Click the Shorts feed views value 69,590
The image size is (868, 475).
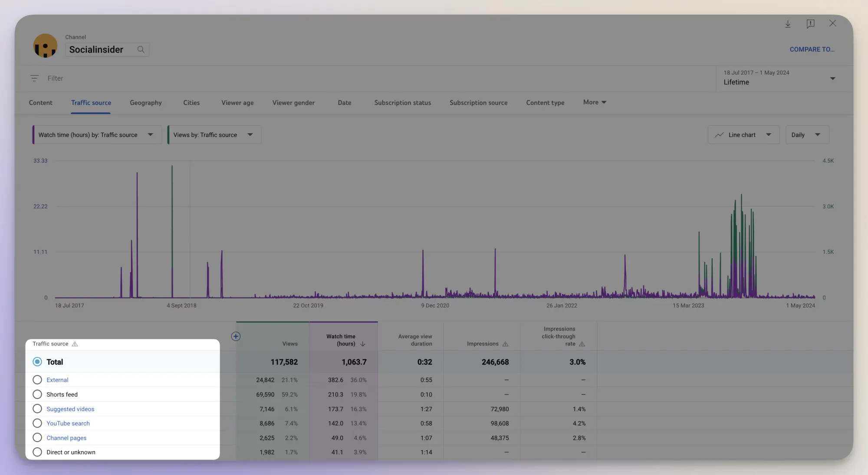click(x=265, y=395)
